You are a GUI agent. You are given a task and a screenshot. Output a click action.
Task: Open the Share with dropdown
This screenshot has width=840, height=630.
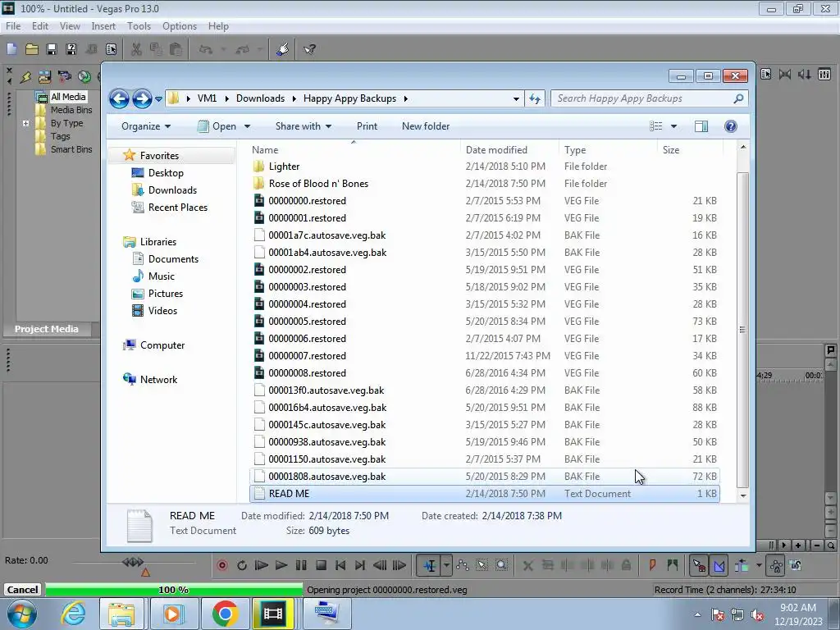304,126
